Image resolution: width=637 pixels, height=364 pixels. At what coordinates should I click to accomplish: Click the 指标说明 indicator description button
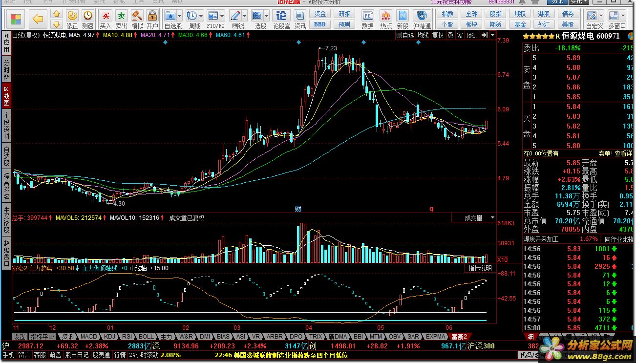point(480,268)
